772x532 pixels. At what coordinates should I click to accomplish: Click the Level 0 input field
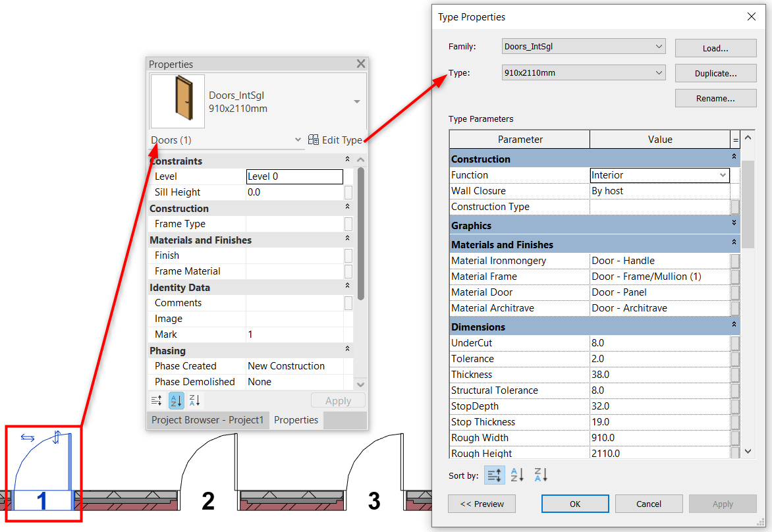[x=294, y=176]
